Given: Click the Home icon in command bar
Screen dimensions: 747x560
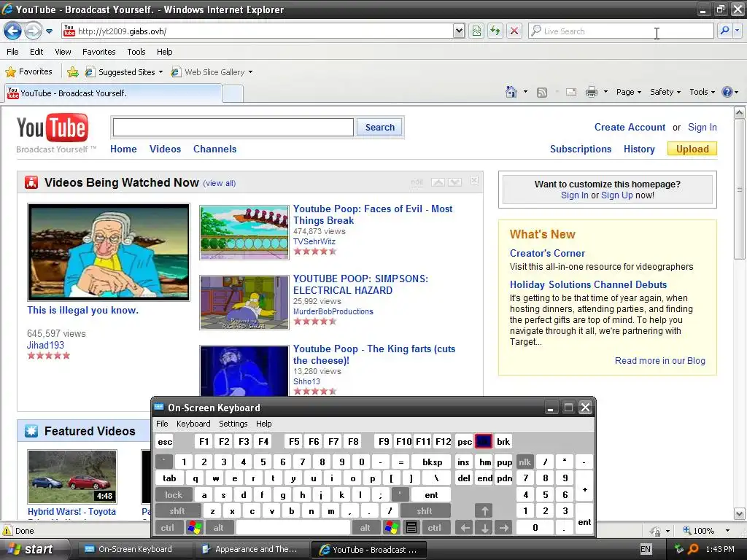Looking at the screenshot, I should (x=511, y=92).
